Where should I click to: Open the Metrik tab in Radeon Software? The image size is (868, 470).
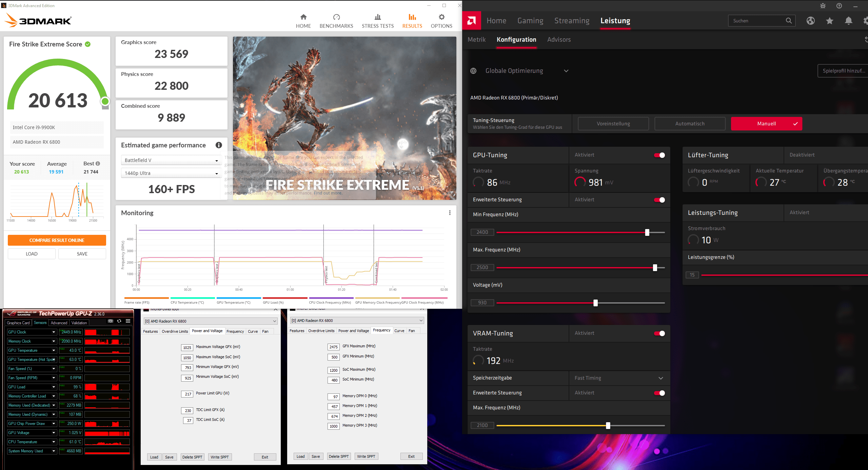click(476, 40)
